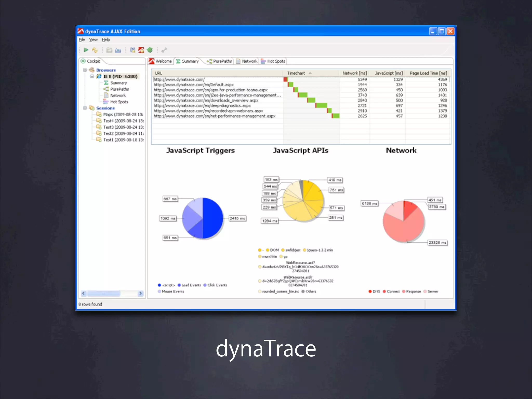Select the http://www.dynatrace.com/ row
Viewport: 532px width, 399px height.
tap(301, 79)
